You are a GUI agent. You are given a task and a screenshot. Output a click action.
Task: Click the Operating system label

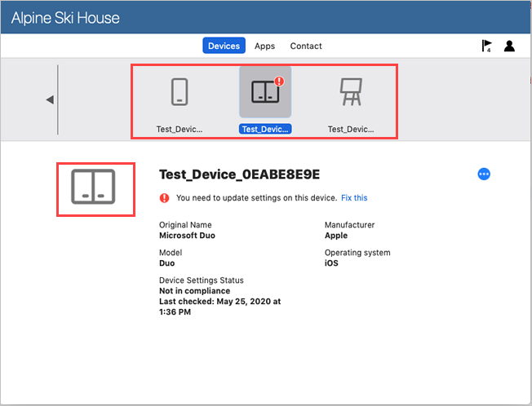(x=357, y=253)
